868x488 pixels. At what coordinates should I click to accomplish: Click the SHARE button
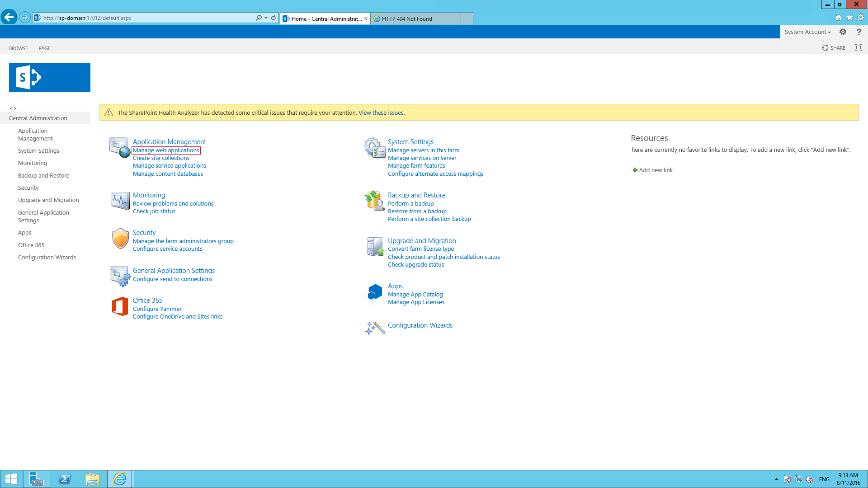[x=834, y=48]
